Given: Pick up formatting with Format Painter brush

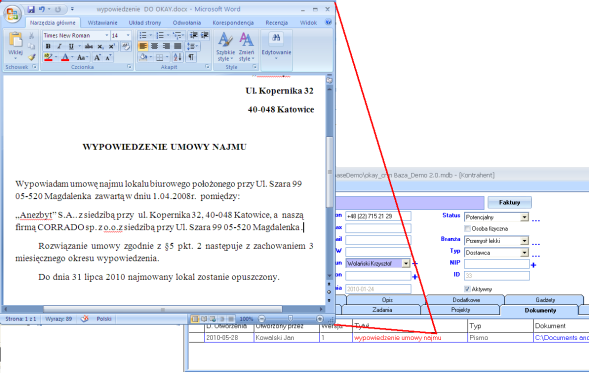Looking at the screenshot, I should pos(32,57).
